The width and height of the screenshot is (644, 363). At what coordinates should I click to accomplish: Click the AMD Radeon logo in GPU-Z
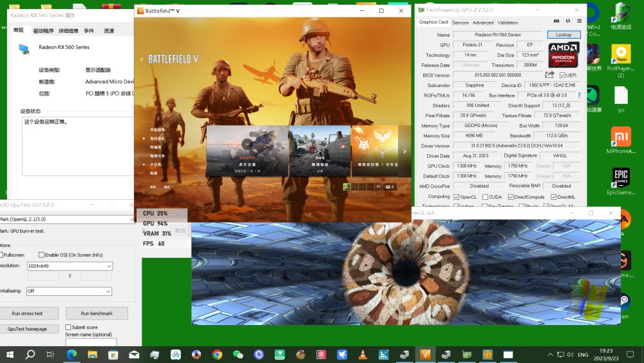pyautogui.click(x=563, y=55)
